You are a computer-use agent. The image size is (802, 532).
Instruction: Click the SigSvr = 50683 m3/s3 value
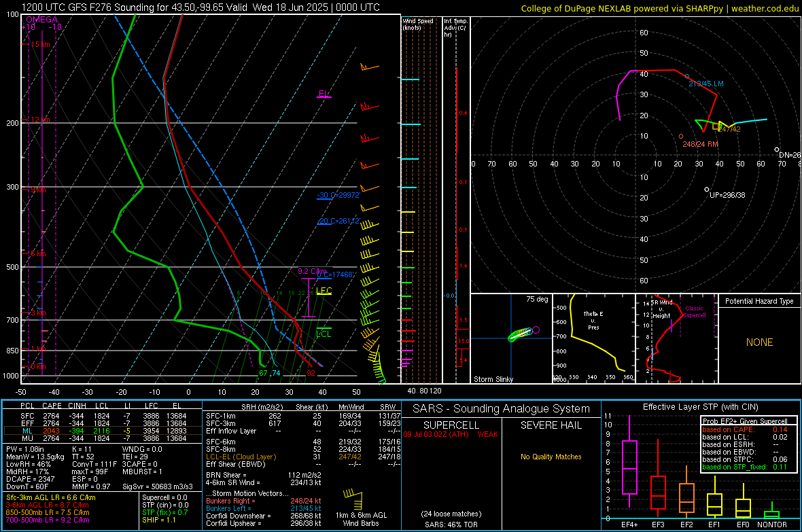(158, 486)
